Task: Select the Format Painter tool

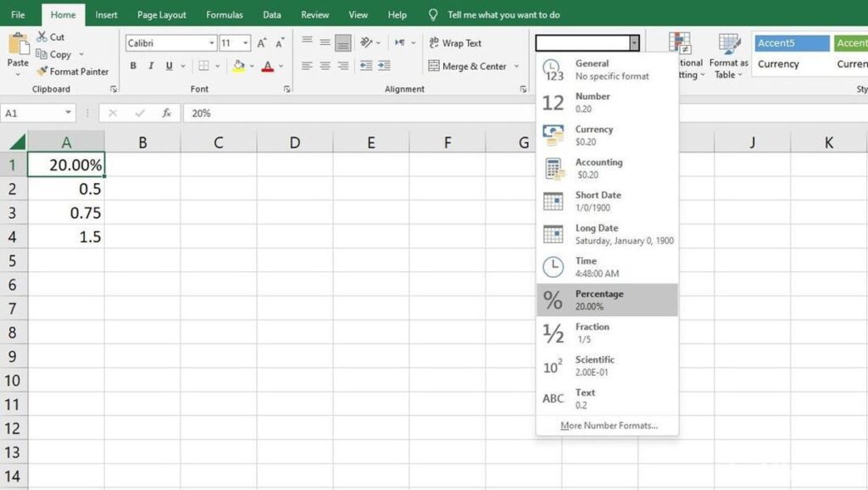Action: tap(73, 71)
